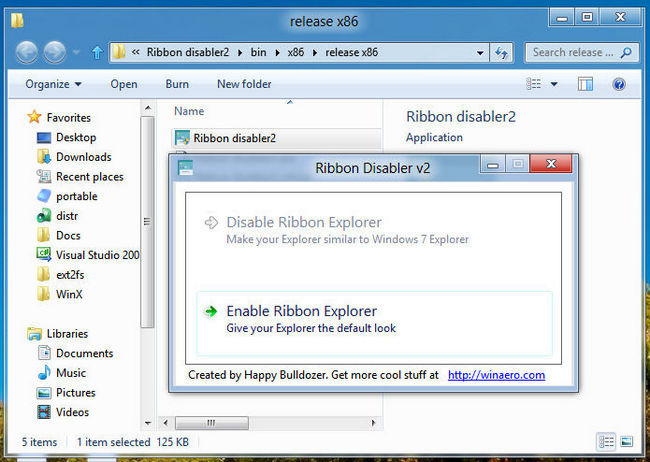Click the Forward navigation arrow
The height and width of the screenshot is (462, 650).
click(x=55, y=53)
